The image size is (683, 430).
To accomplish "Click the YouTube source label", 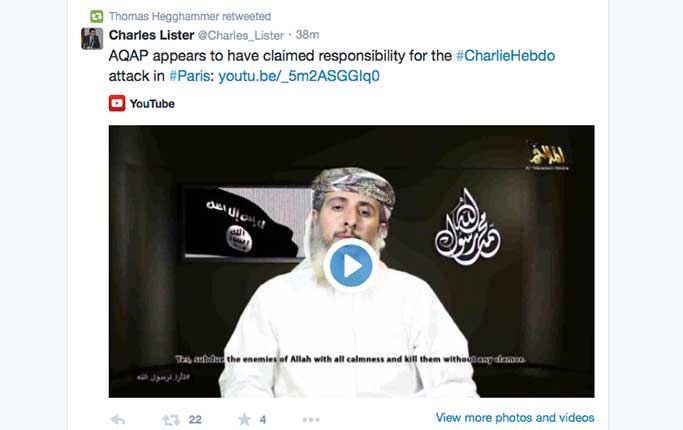I will click(152, 104).
